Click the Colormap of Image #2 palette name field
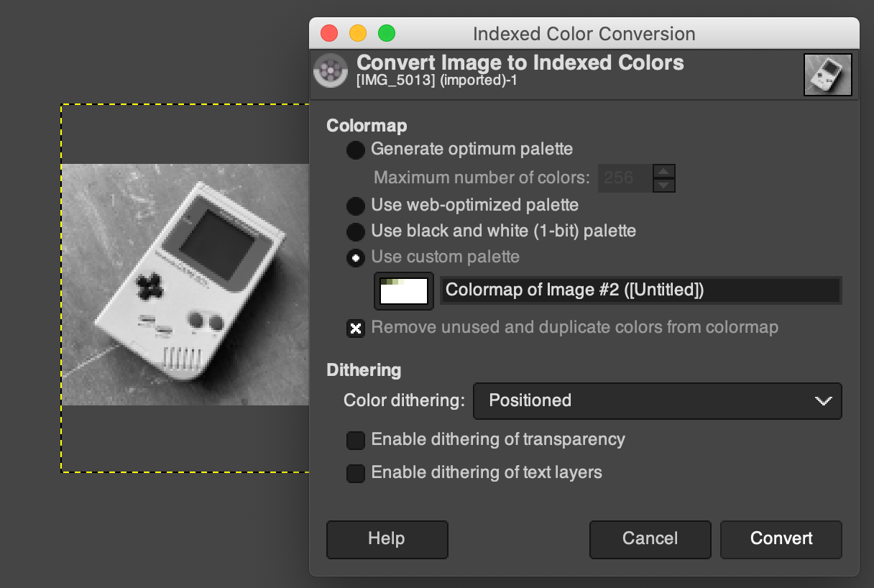Screen dimensions: 874x588 coord(640,290)
